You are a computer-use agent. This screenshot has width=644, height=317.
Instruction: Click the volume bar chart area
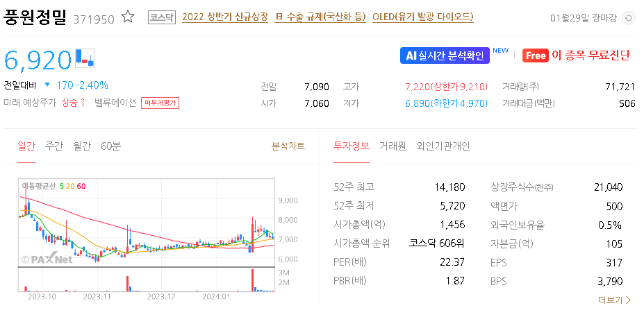(x=146, y=280)
